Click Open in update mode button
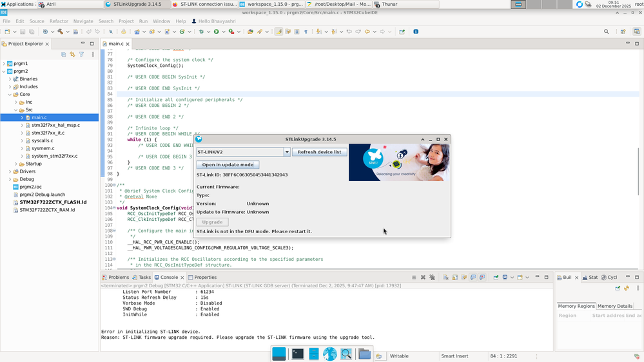The image size is (644, 362). (x=228, y=165)
